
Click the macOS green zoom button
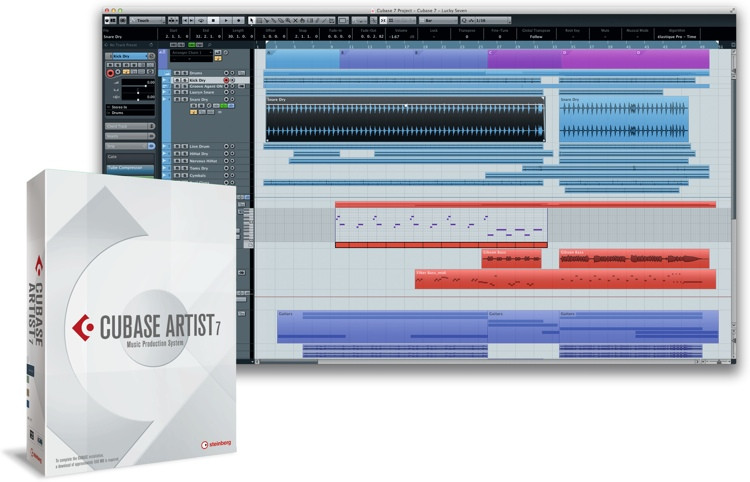(x=121, y=10)
